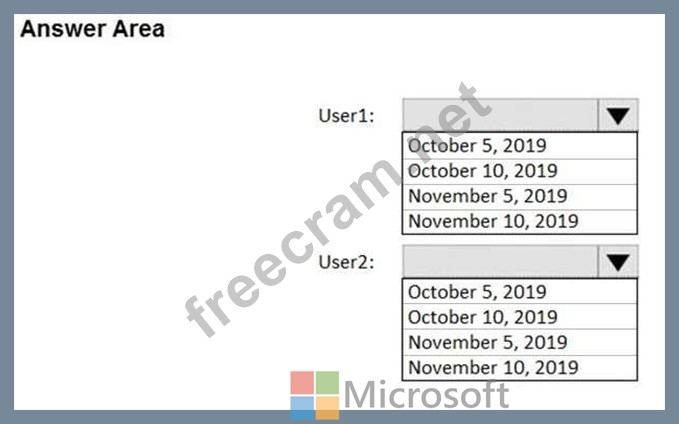
Task: Click the User1 label
Action: (x=346, y=116)
